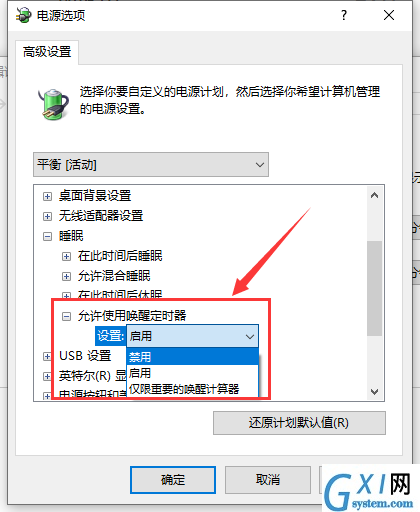
Task: Click the question mark help button
Action: tap(344, 15)
